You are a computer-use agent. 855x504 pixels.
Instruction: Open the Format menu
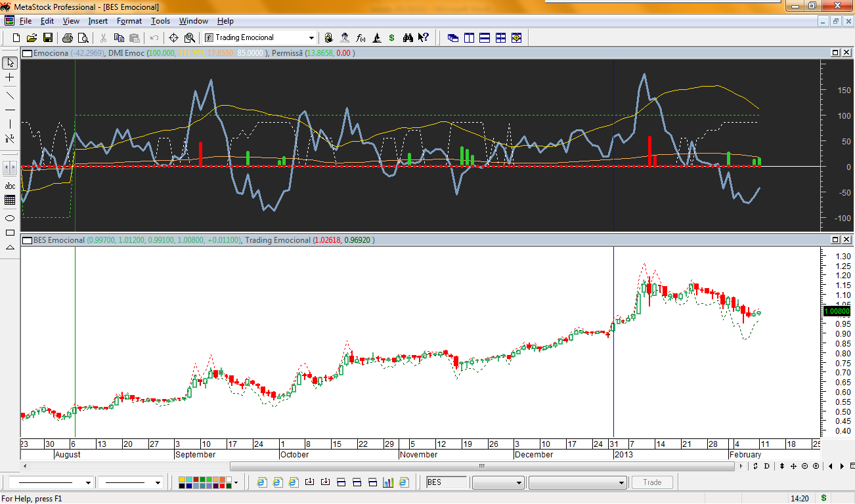[x=129, y=21]
